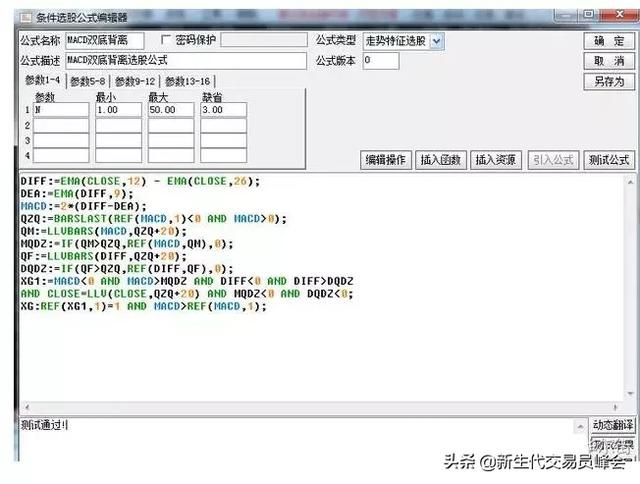Place cursor on the DEA:=EMA(DIFF,9) line
The image size is (640, 484).
coord(77,194)
